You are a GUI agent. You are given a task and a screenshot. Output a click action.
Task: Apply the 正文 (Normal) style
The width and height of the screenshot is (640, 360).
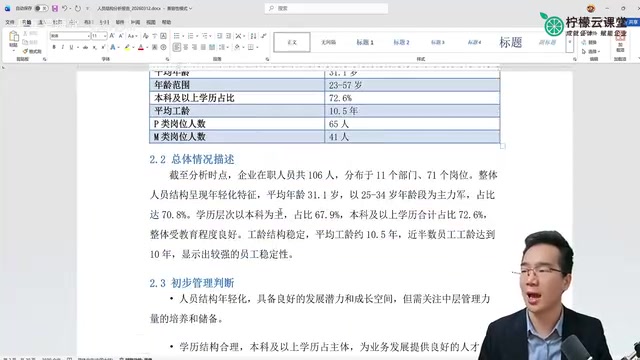tap(292, 42)
